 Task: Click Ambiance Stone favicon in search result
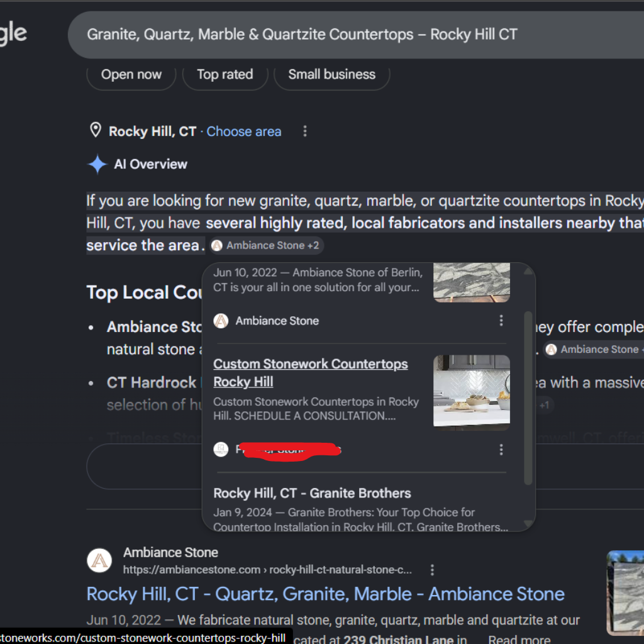click(99, 560)
